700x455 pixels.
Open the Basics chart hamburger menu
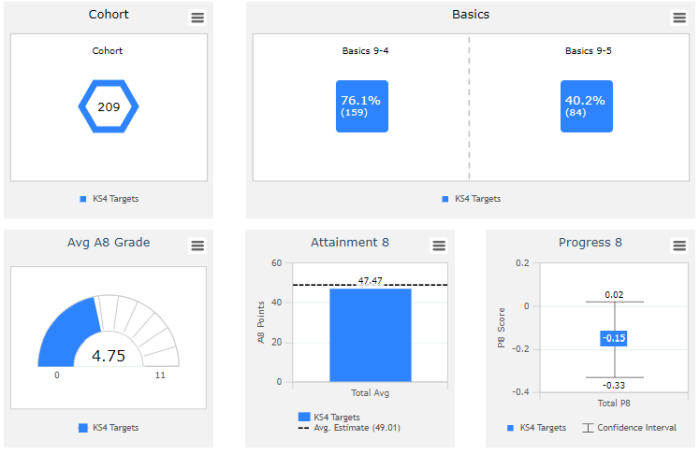[x=680, y=17]
